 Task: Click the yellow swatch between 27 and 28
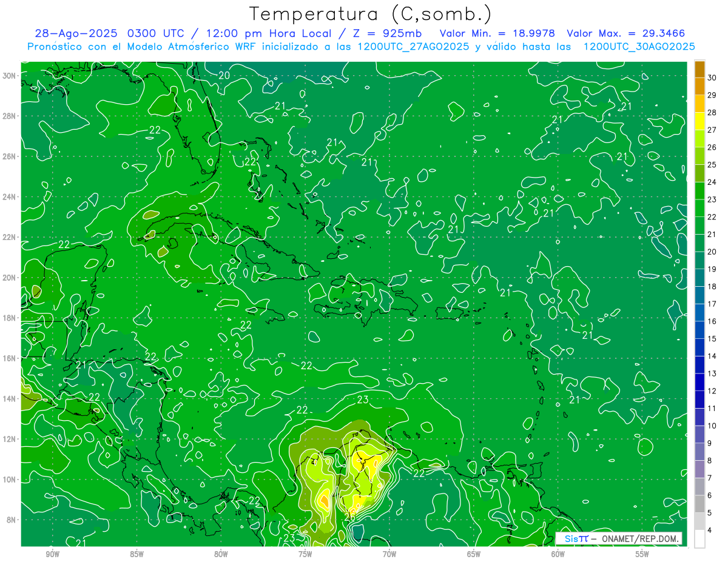pos(699,121)
